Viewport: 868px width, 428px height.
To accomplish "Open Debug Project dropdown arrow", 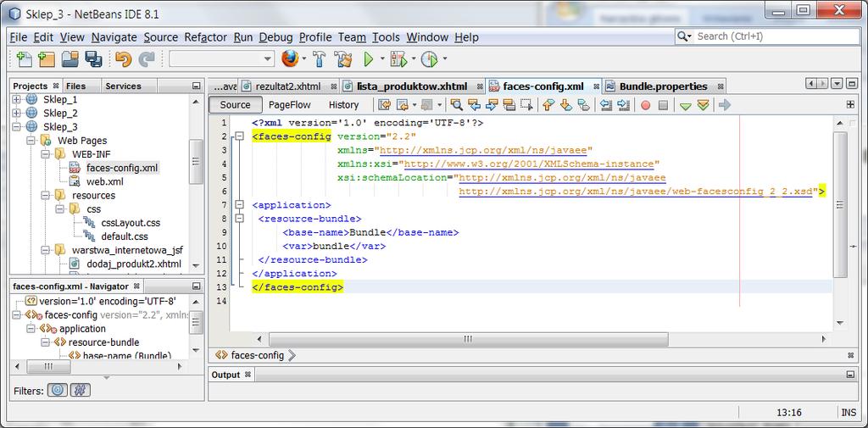I will [413, 58].
